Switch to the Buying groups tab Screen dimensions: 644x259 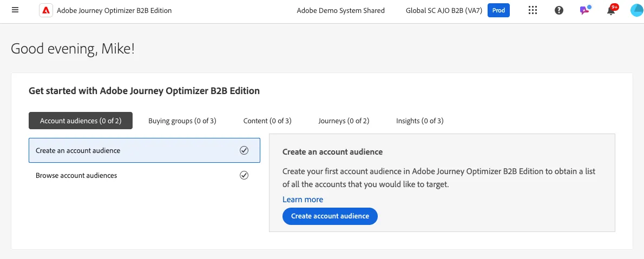coord(182,121)
